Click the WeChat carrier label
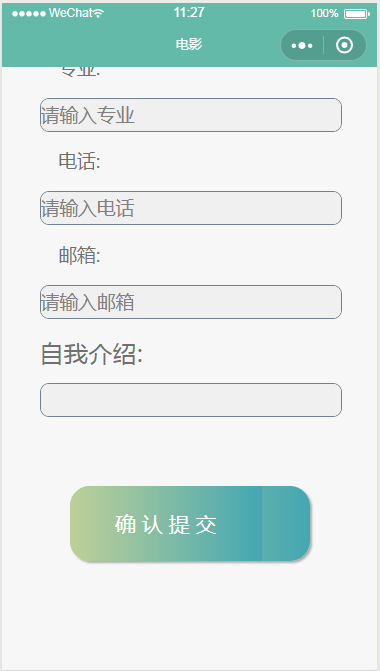 click(x=71, y=13)
